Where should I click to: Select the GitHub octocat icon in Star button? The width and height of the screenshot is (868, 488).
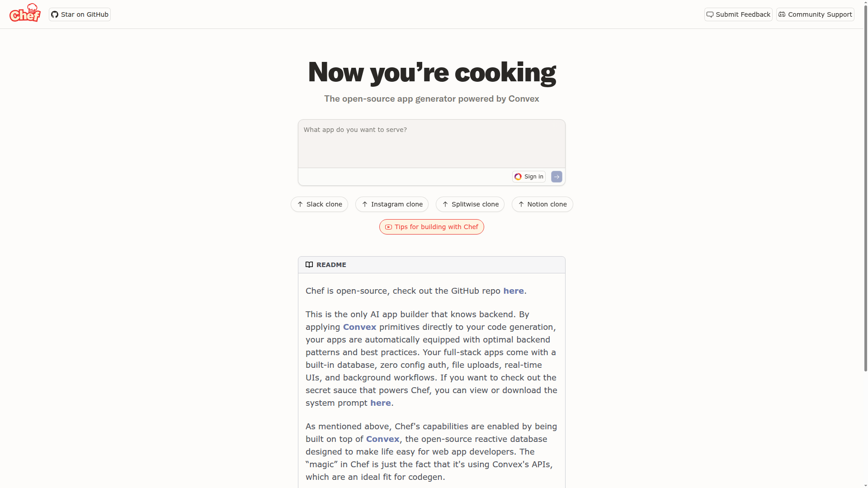55,14
